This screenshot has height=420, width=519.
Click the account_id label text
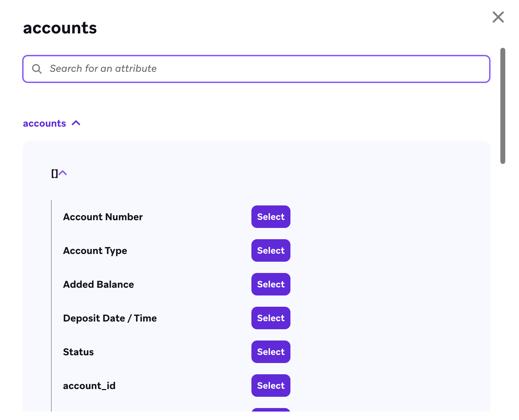point(89,386)
